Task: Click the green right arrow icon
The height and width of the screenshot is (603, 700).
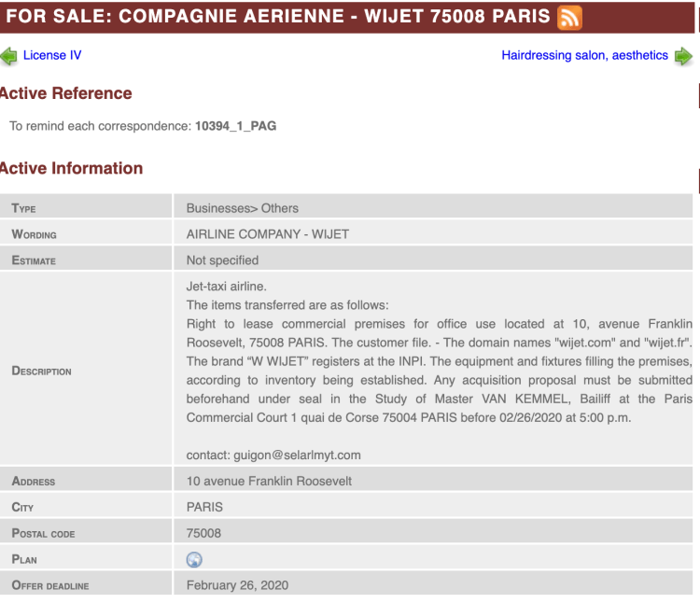Action: pyautogui.click(x=684, y=56)
